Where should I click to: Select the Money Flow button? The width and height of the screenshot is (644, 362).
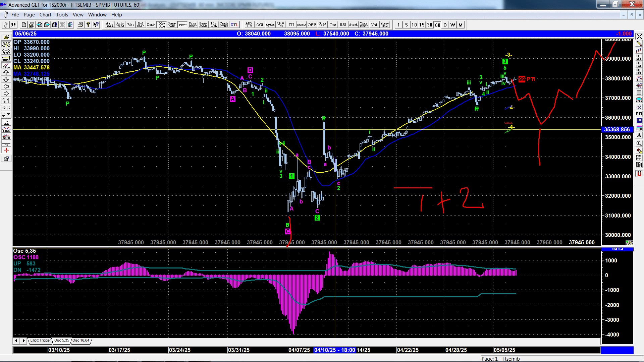click(385, 25)
